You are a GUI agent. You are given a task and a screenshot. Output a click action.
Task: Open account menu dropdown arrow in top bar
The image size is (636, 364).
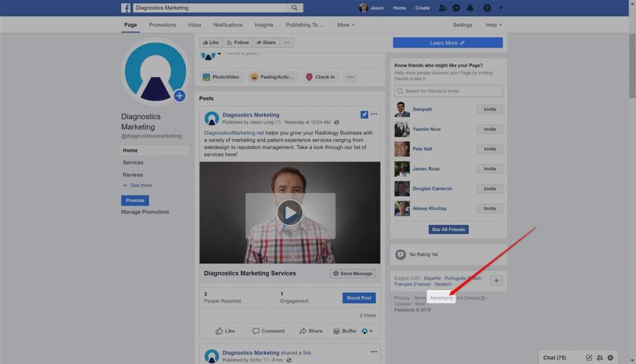click(x=501, y=7)
